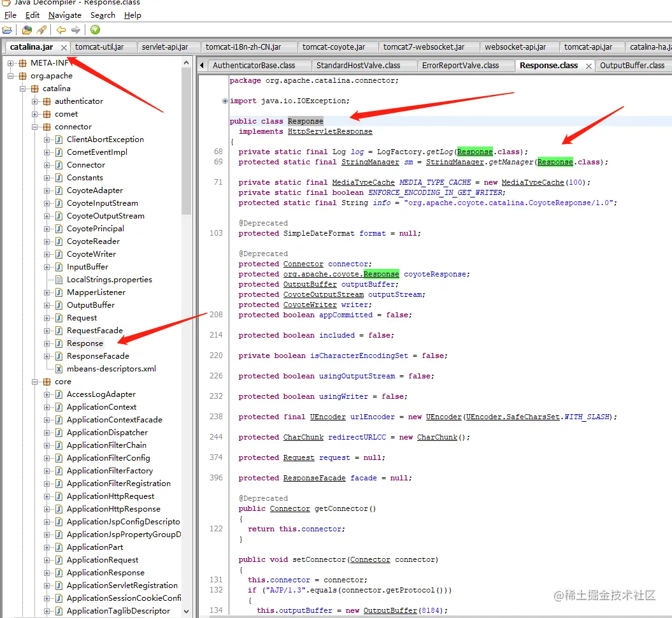The width and height of the screenshot is (672, 618).
Task: Click the green round toolbar icon
Action: pos(95,29)
